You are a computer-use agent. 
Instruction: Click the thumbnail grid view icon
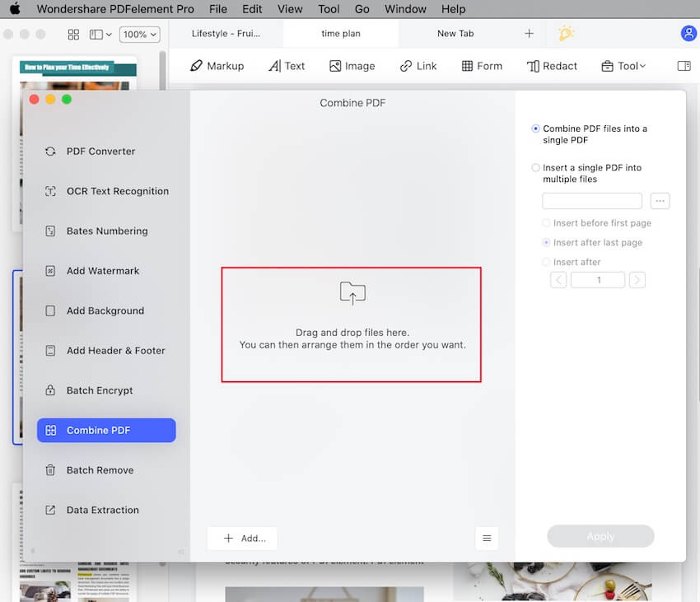(73, 35)
